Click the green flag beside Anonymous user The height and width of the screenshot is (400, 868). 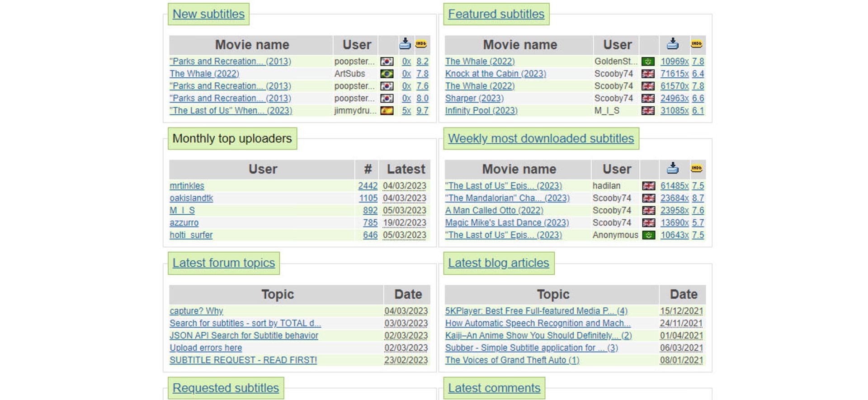[648, 235]
